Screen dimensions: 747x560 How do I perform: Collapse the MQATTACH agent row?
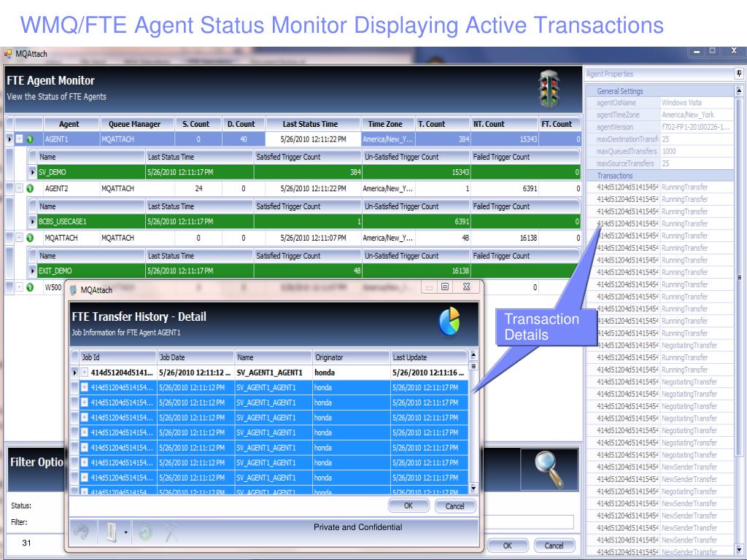(x=19, y=238)
